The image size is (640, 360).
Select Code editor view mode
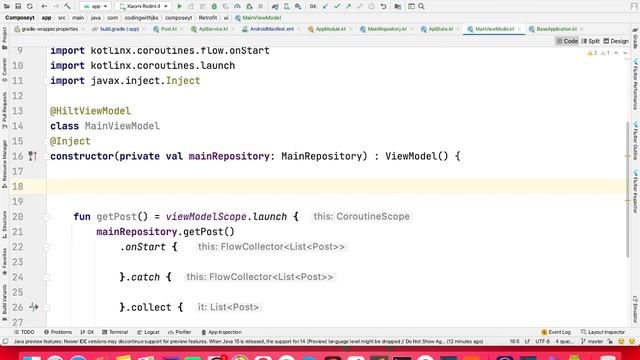567,41
